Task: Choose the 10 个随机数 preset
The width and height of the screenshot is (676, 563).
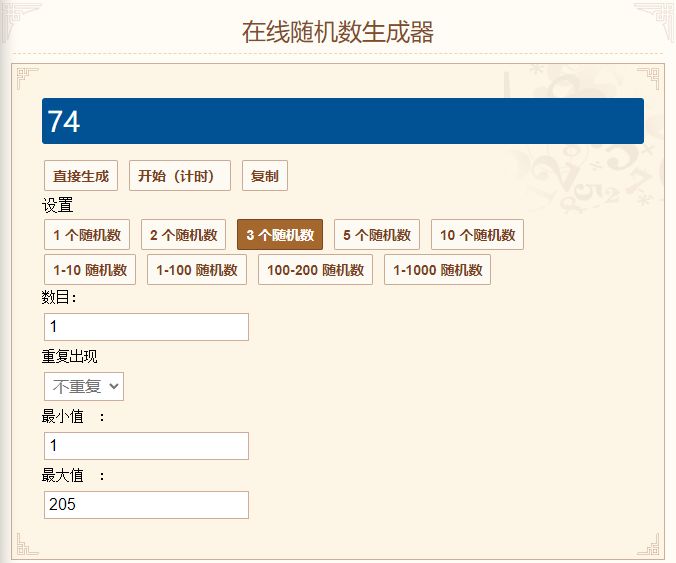Action: [477, 235]
